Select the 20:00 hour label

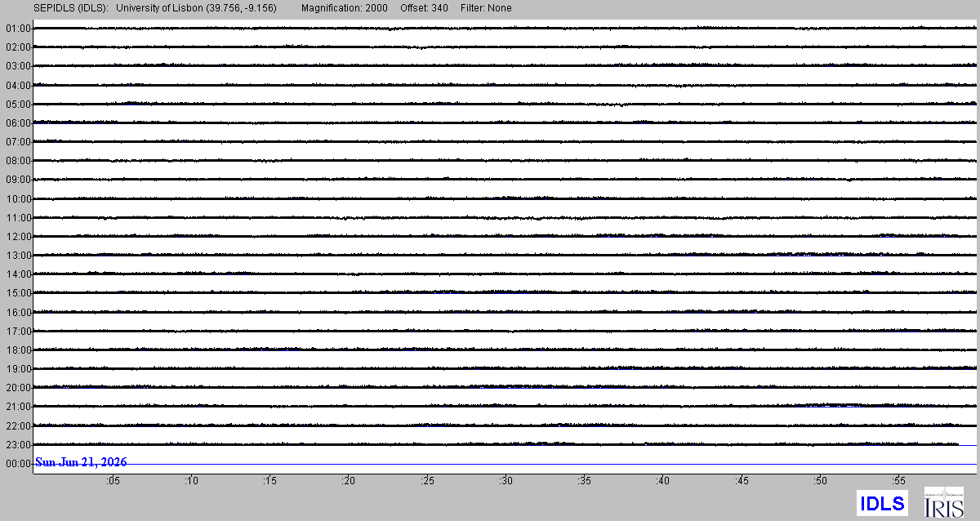pyautogui.click(x=18, y=388)
